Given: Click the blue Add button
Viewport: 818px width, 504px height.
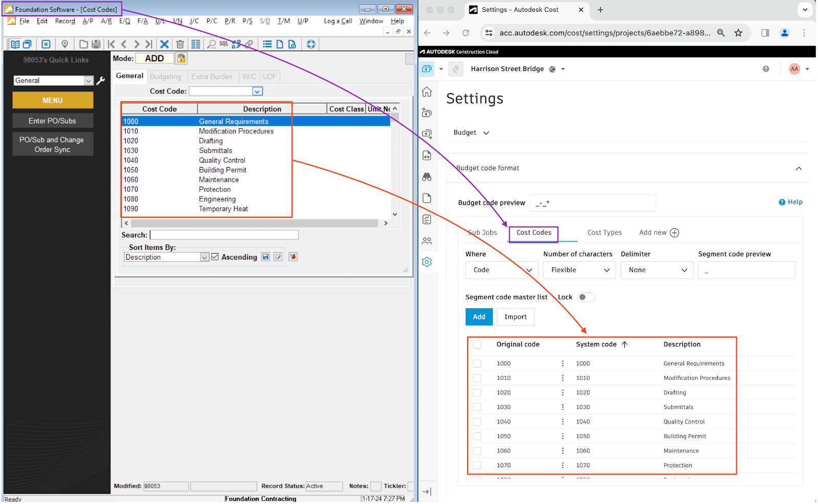Looking at the screenshot, I should (479, 317).
